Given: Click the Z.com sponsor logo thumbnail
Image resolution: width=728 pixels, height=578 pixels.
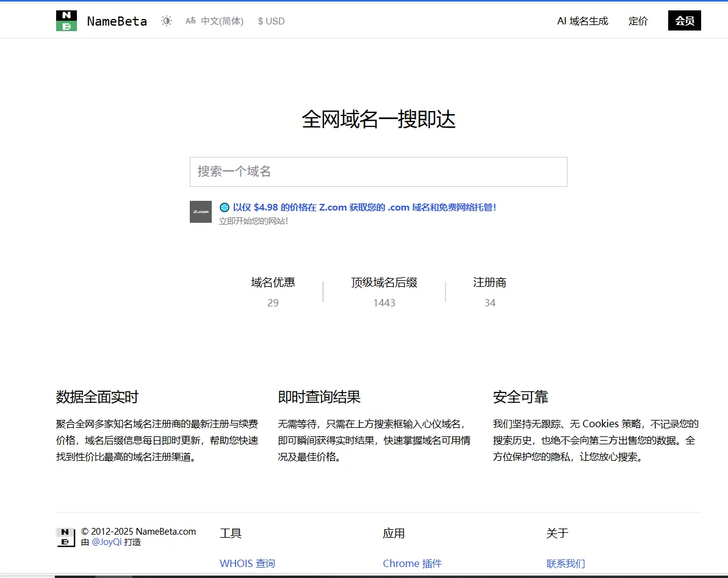Looking at the screenshot, I should 201,212.
